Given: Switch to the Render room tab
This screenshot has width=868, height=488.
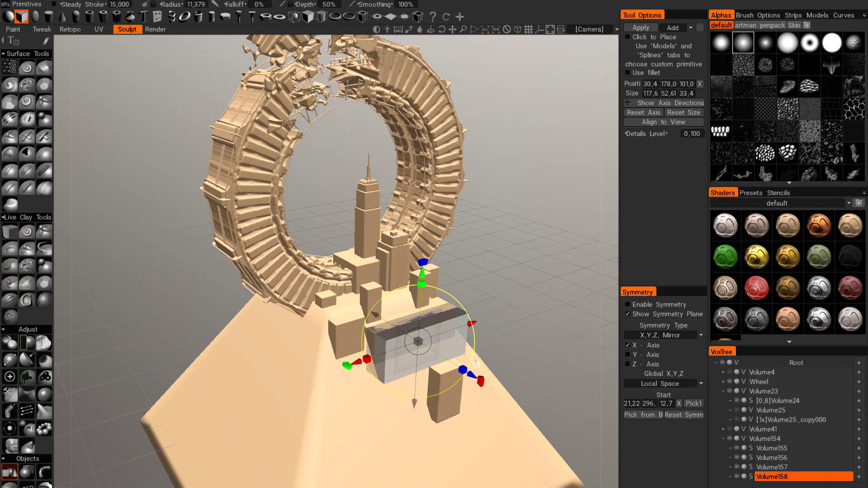Looking at the screenshot, I should [155, 29].
